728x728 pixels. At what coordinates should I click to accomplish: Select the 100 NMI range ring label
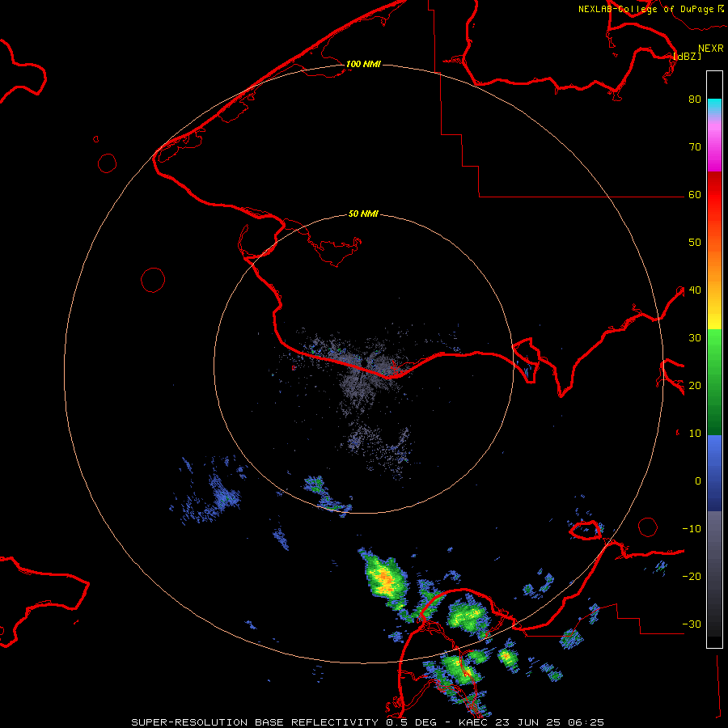(363, 64)
